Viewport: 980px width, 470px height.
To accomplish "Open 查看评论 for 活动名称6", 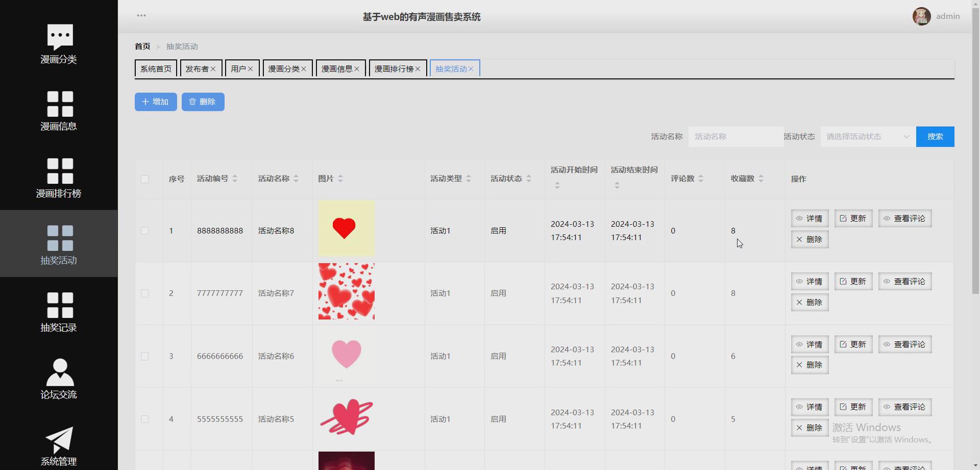I will pyautogui.click(x=905, y=344).
